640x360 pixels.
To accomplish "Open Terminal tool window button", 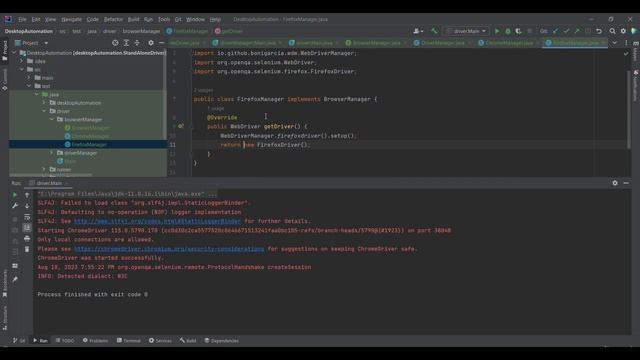I will click(x=129, y=340).
